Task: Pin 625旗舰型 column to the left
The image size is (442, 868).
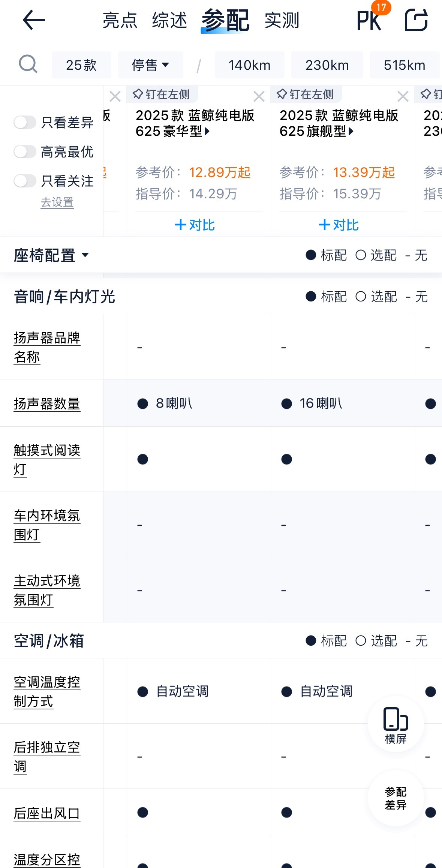Action: click(305, 94)
